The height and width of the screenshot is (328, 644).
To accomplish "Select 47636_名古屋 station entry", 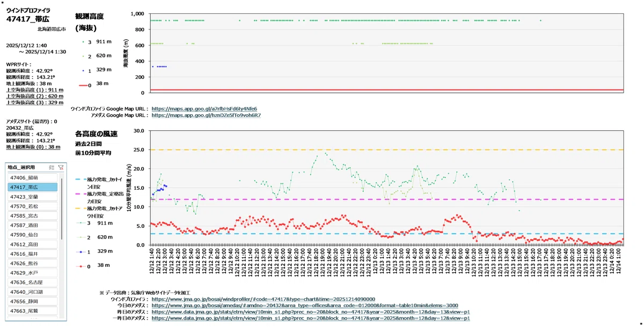I will coord(32,282).
